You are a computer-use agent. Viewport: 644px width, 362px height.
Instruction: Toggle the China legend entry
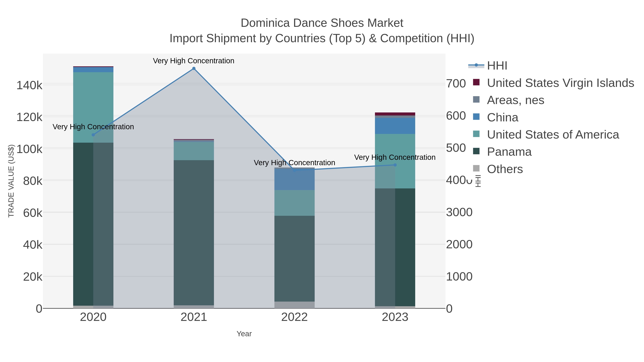pos(496,117)
